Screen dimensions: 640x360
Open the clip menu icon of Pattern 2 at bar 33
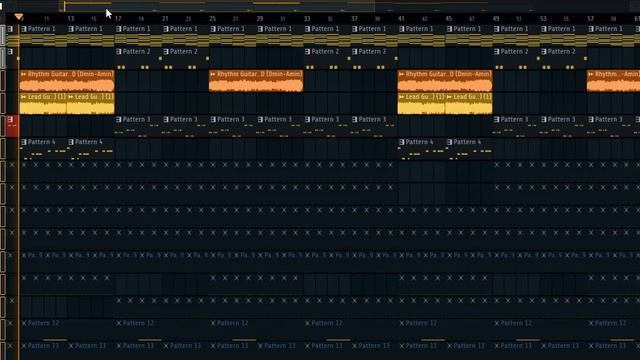point(307,52)
